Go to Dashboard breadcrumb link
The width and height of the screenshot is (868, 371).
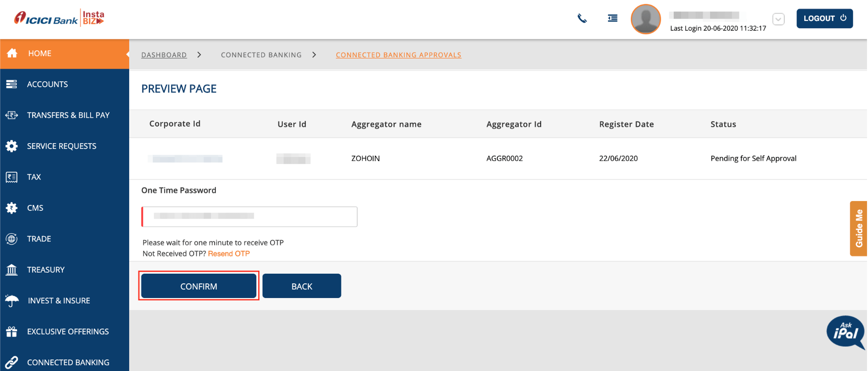[x=164, y=55]
